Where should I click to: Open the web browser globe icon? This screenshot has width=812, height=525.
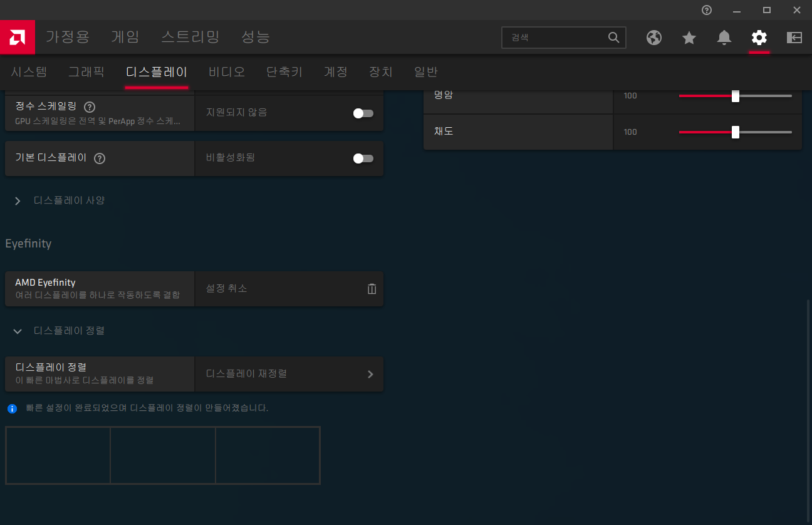[654, 38]
